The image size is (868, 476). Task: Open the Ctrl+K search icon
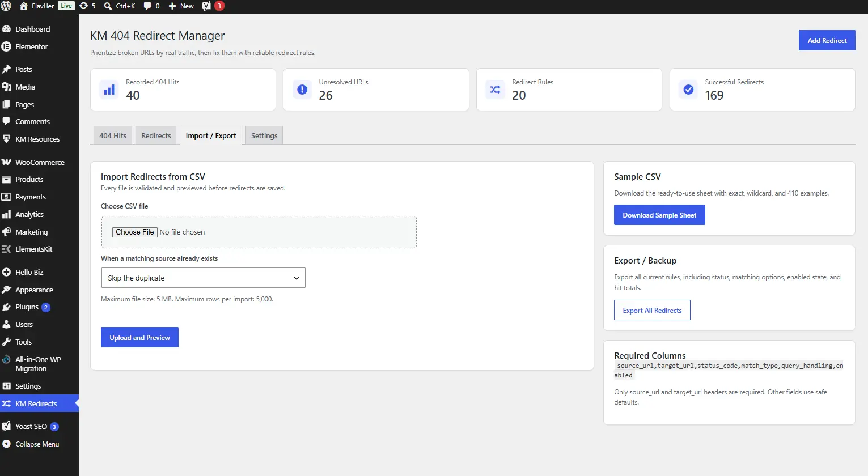point(108,6)
